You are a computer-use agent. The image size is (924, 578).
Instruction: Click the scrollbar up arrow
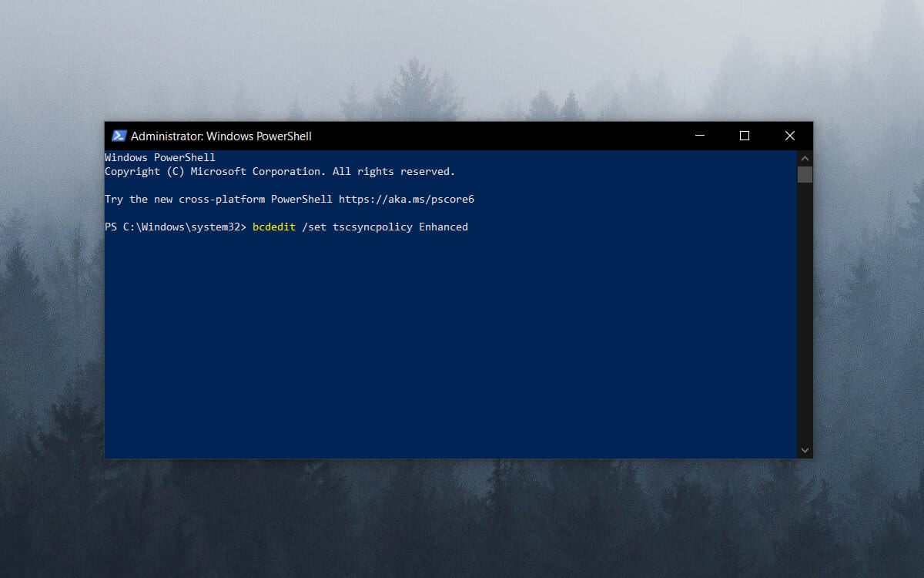tap(805, 158)
